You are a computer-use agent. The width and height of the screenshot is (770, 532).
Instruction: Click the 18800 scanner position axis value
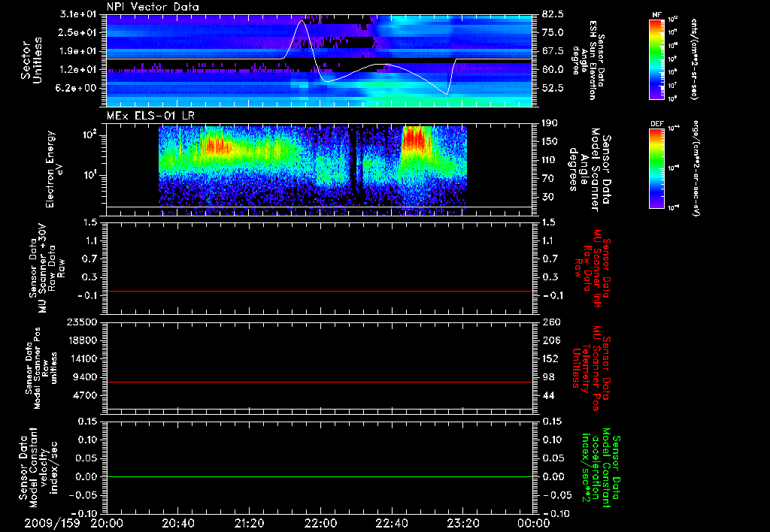(82, 340)
